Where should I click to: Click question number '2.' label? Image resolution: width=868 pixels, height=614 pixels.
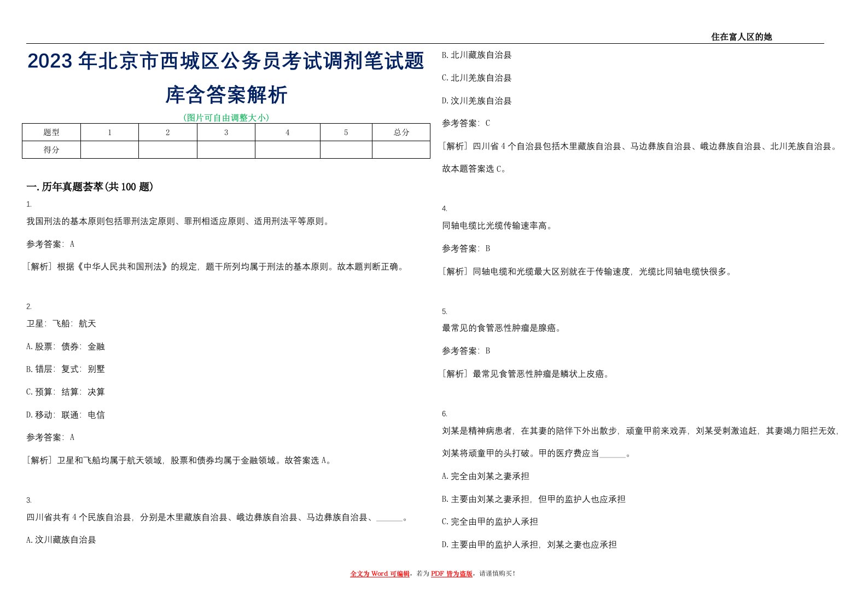(29, 306)
